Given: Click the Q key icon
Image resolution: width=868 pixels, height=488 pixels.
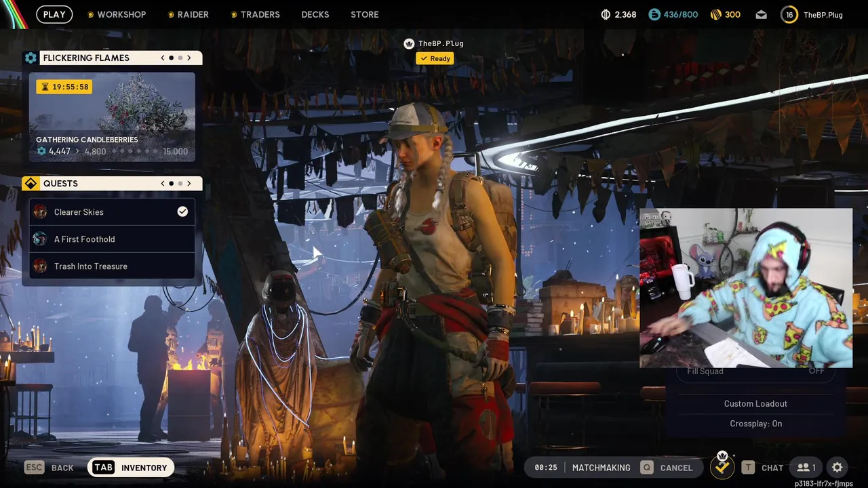Looking at the screenshot, I should [x=647, y=468].
